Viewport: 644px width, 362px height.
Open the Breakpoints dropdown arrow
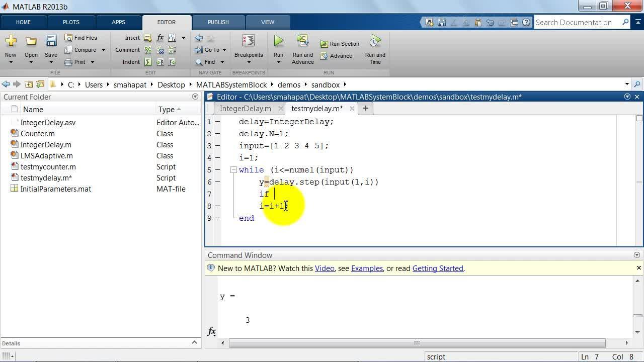click(x=249, y=62)
